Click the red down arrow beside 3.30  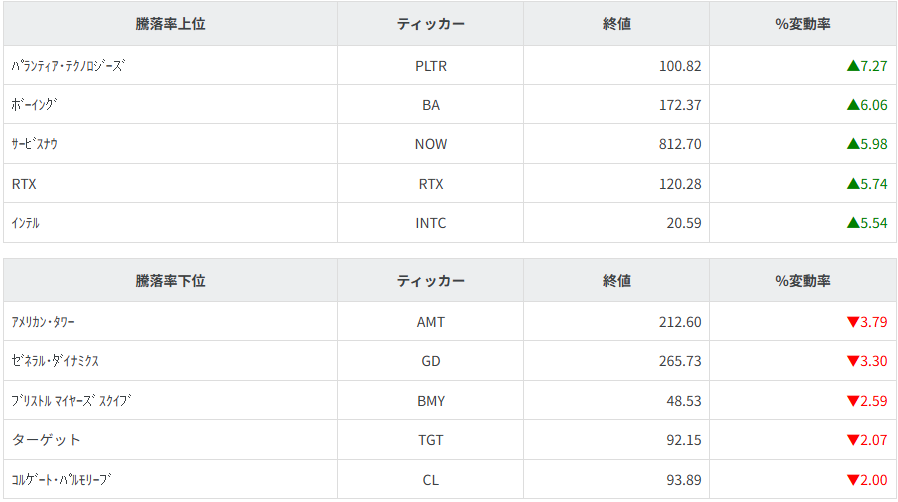853,361
